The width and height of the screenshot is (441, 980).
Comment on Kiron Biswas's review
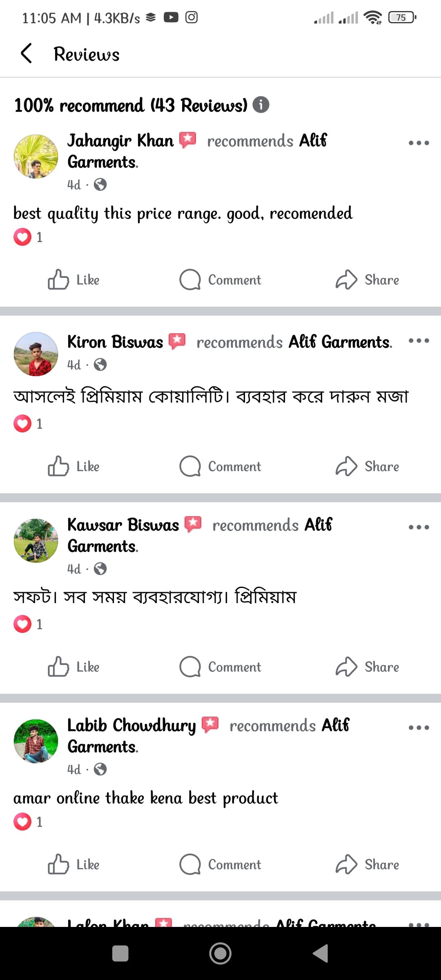coord(220,466)
